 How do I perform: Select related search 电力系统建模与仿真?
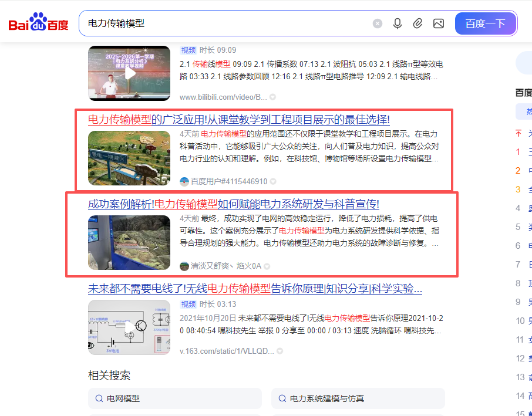click(358, 398)
